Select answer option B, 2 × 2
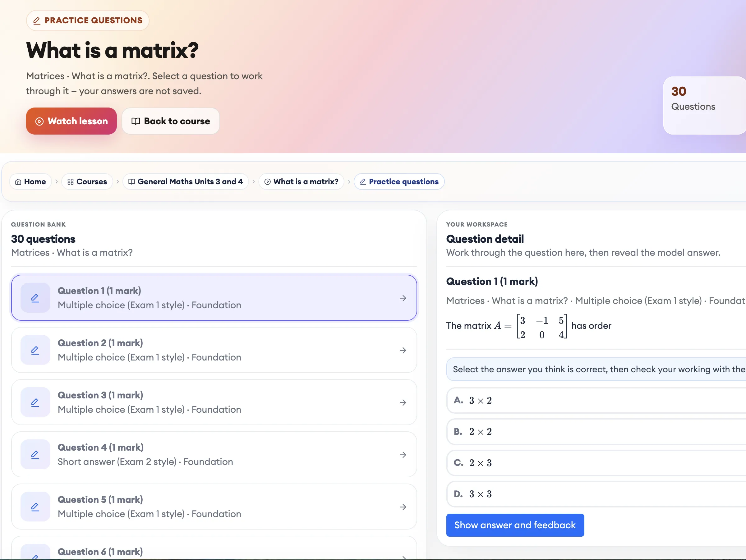 pos(596,432)
